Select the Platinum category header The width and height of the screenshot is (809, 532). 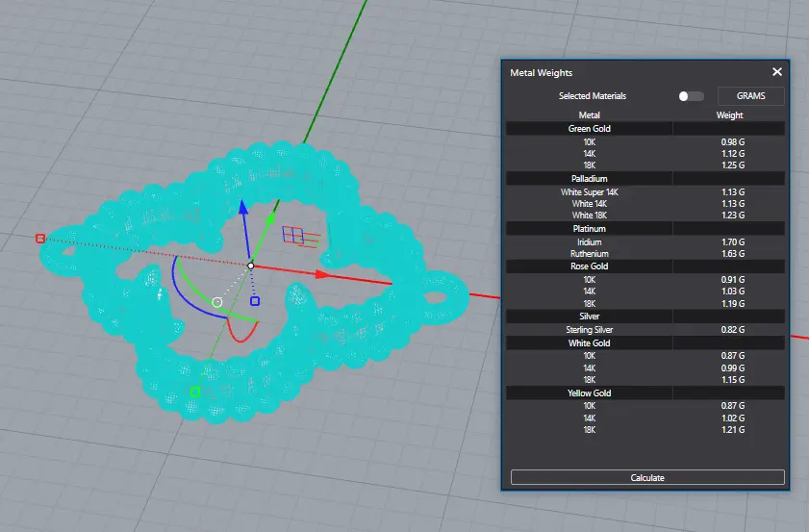tap(589, 228)
